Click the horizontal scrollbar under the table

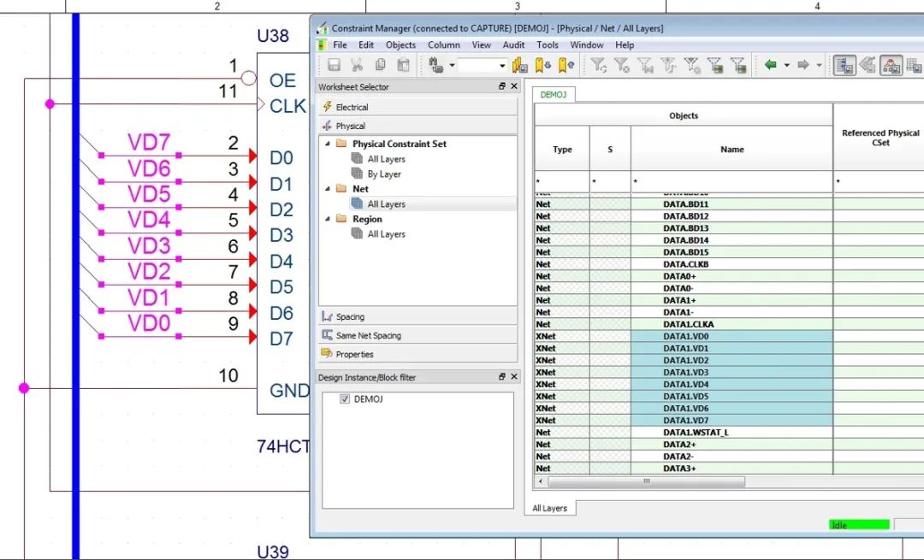pos(647,481)
